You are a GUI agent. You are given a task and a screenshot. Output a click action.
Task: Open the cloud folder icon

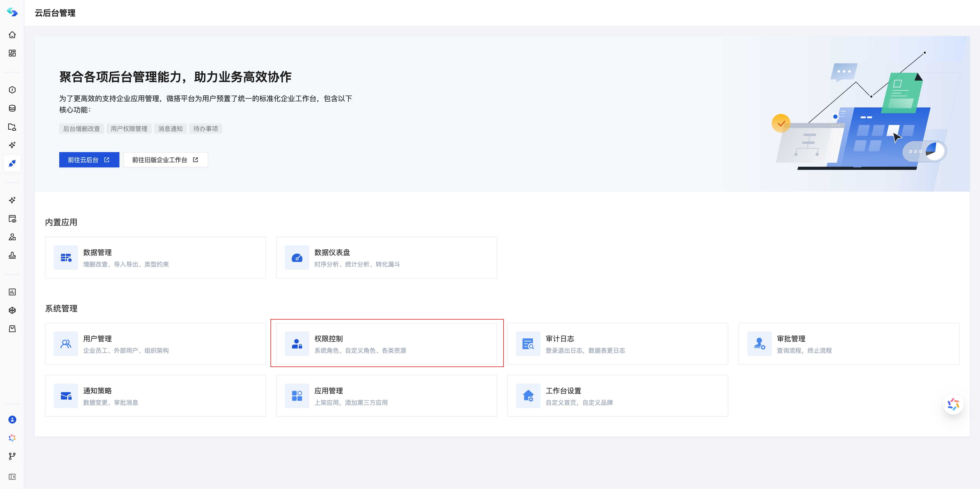click(x=12, y=127)
